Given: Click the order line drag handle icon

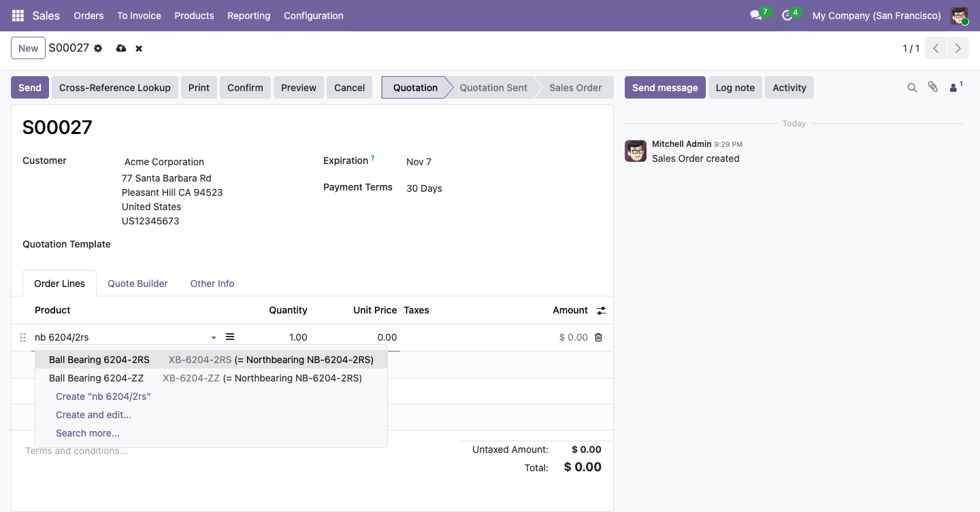Looking at the screenshot, I should (x=22, y=337).
